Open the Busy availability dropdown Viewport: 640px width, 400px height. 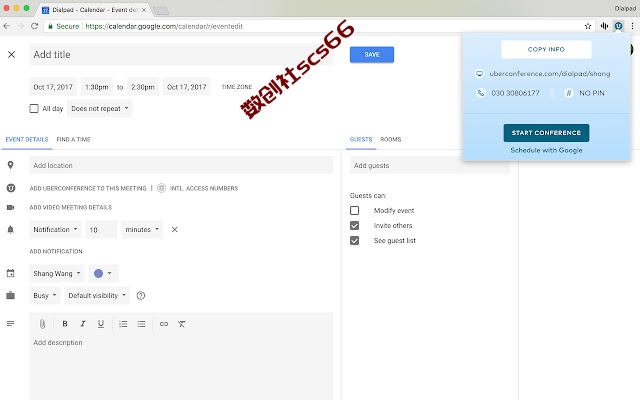tap(45, 295)
